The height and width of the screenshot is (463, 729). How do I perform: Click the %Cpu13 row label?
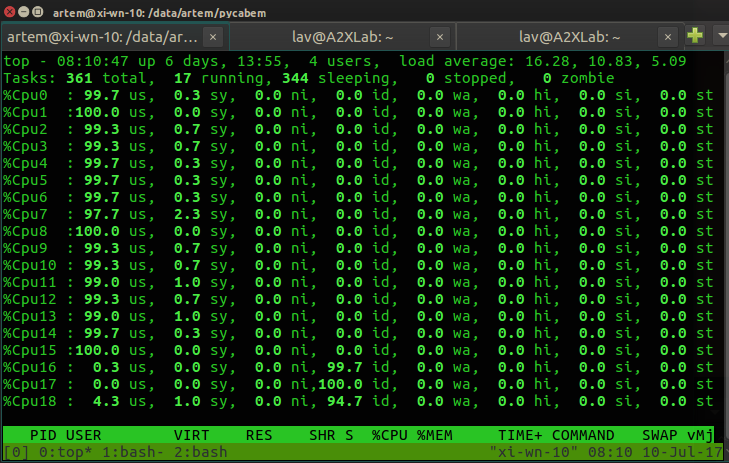[x=30, y=317]
